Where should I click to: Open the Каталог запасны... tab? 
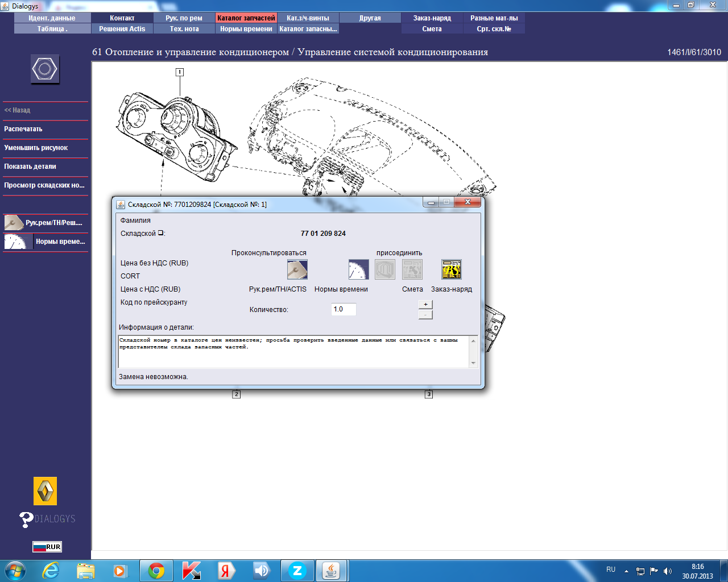click(x=308, y=29)
